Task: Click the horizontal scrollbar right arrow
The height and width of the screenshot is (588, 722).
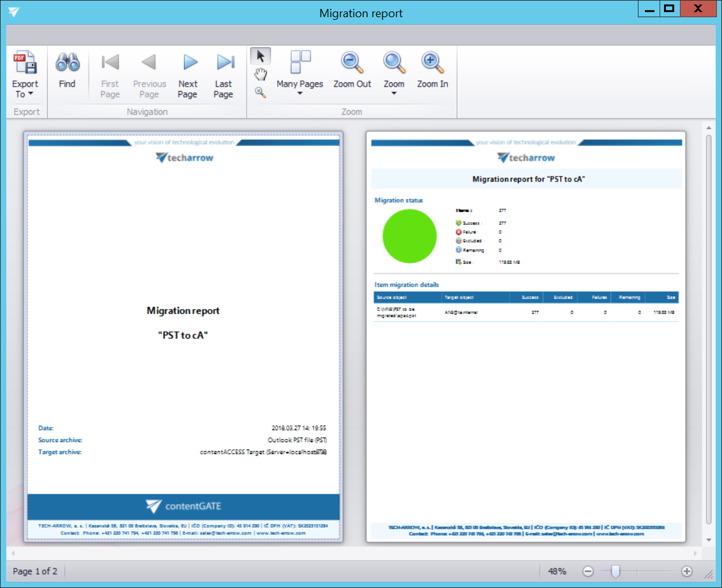Action: [695, 552]
